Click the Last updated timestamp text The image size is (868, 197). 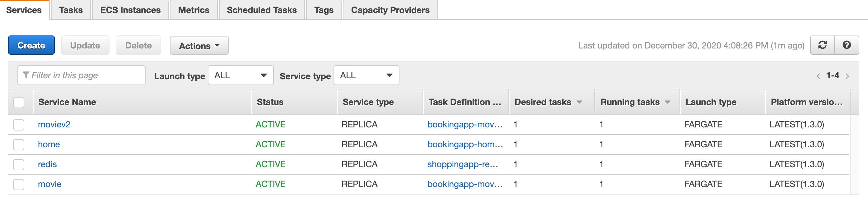(691, 45)
